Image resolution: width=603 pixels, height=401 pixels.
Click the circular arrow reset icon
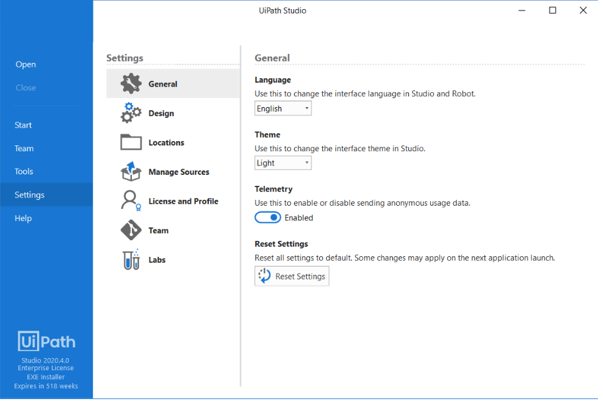click(264, 276)
